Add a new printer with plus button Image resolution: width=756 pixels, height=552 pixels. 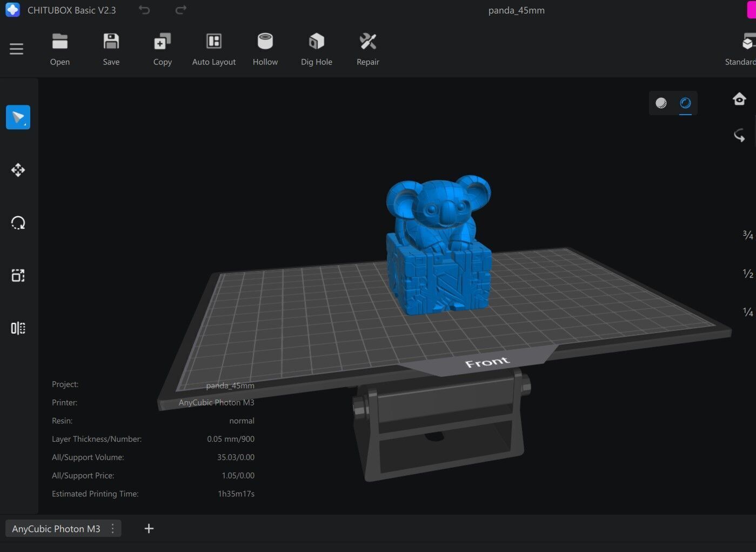(x=149, y=529)
